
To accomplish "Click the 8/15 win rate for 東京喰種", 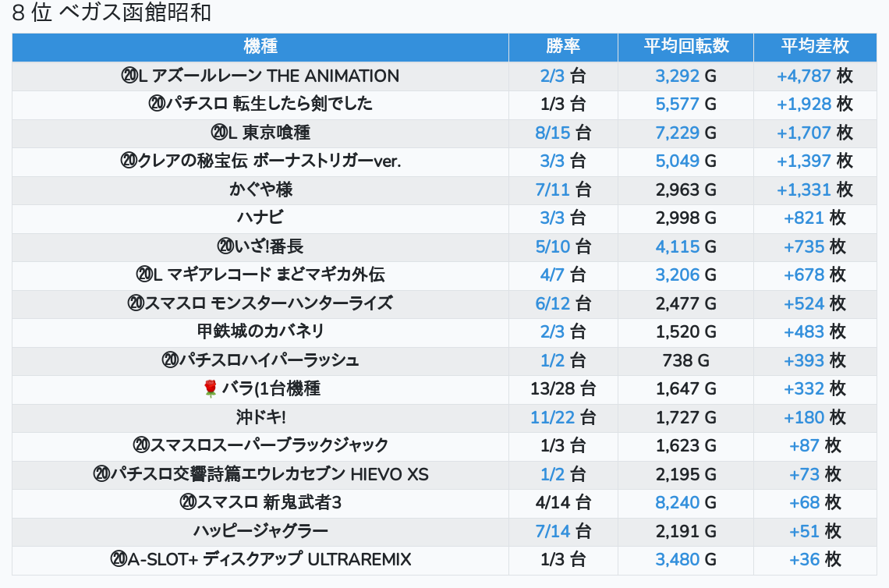I will click(x=554, y=133).
